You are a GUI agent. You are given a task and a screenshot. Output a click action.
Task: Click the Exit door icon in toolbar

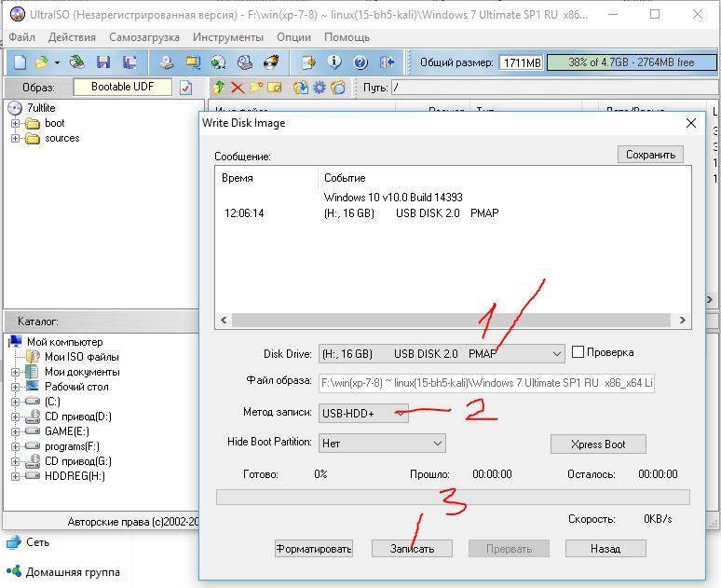pos(388,62)
